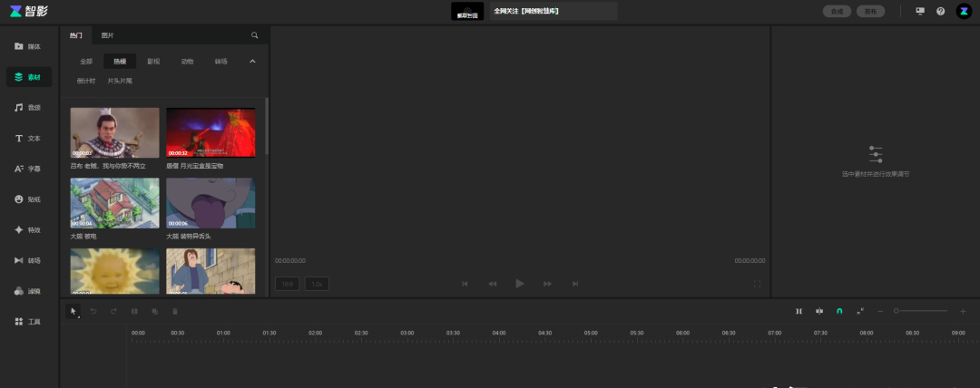Viewport: 980px width, 388px height.
Task: Click the project cover thumbnail in top bar
Action: tap(467, 11)
